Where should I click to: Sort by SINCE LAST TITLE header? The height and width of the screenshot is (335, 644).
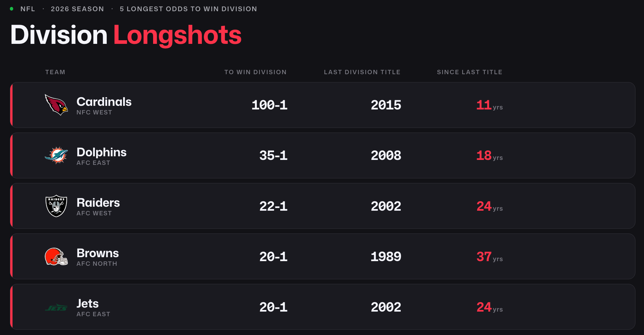pyautogui.click(x=470, y=72)
